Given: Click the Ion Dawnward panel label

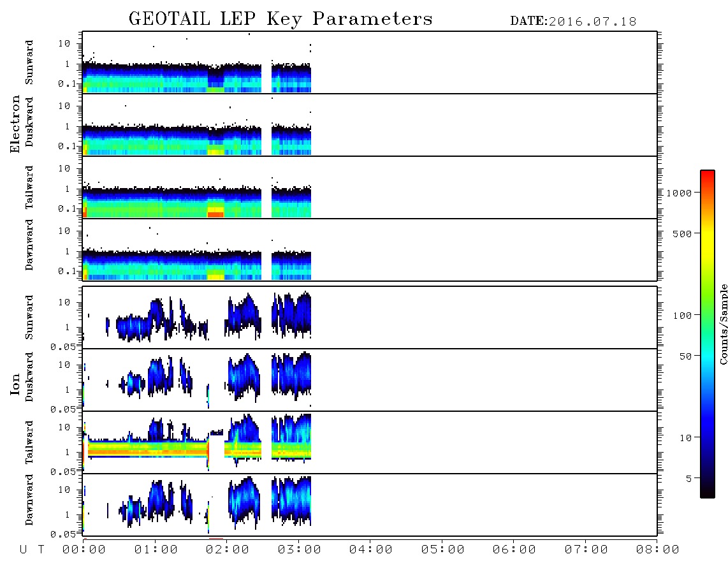Looking at the screenshot, I should [x=29, y=500].
